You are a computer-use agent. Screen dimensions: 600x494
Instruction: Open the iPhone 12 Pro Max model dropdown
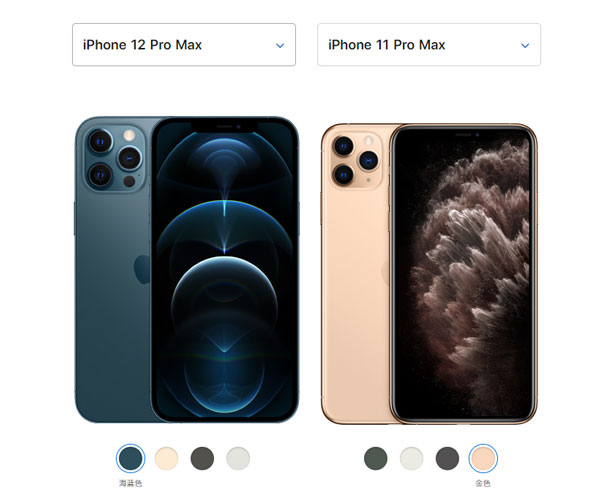184,45
